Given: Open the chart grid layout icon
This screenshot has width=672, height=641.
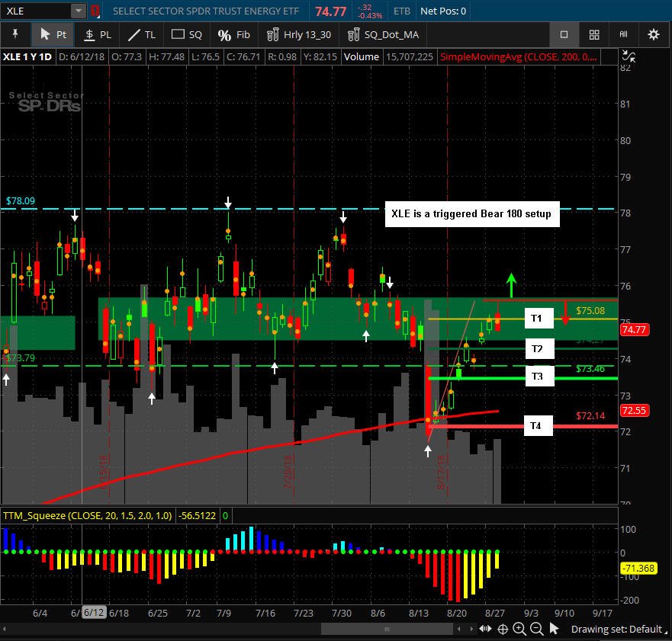Looking at the screenshot, I should click(x=594, y=35).
